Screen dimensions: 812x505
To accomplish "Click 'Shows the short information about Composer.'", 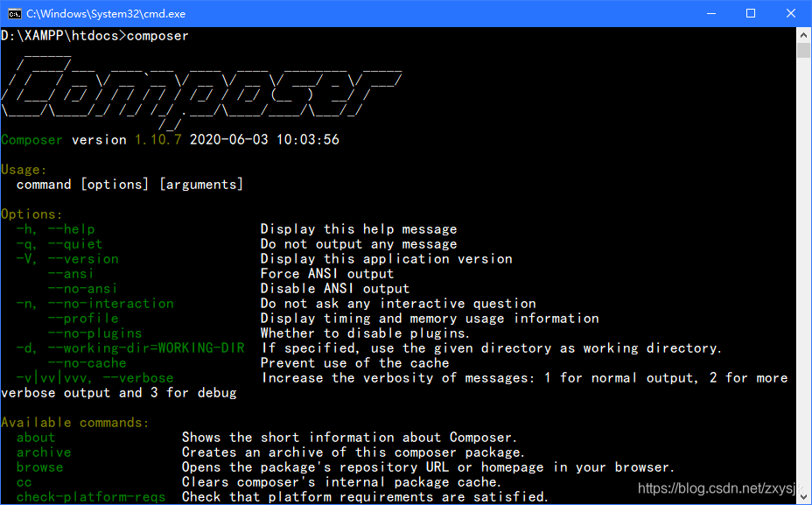I will (349, 438).
